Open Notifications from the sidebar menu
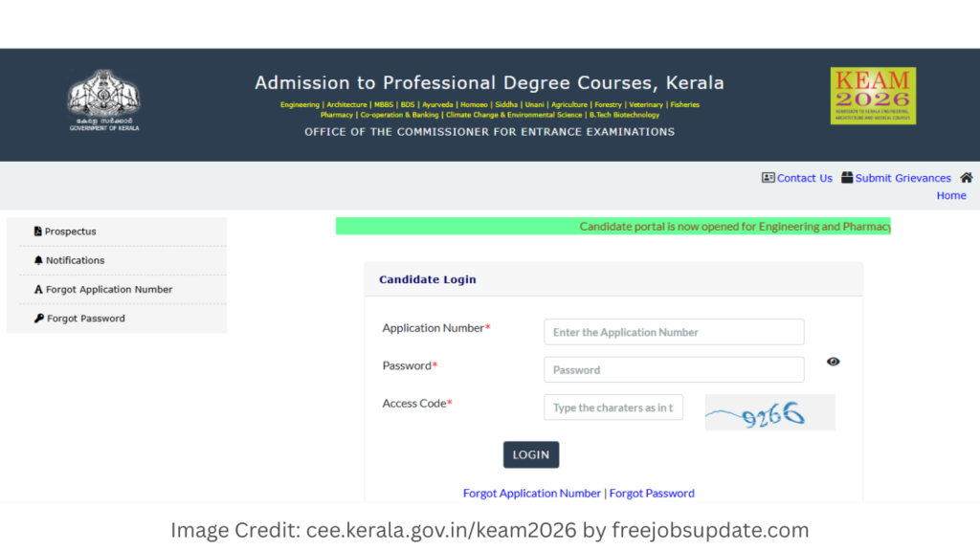980x551 pixels. (x=75, y=260)
